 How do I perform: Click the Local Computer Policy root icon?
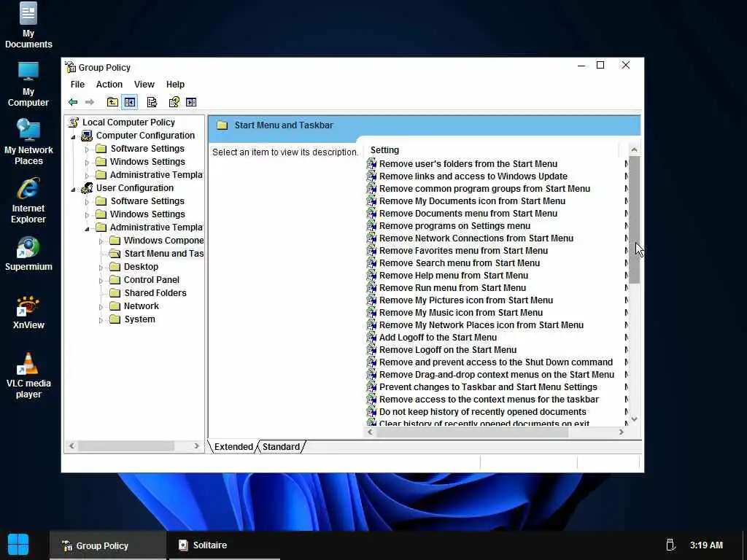click(x=74, y=122)
